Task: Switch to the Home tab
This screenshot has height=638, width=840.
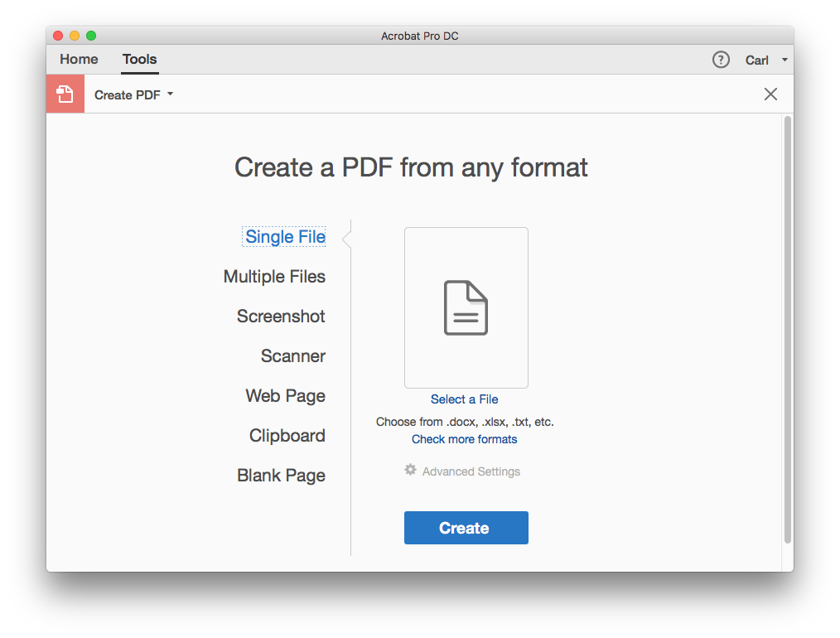Action: [x=79, y=60]
